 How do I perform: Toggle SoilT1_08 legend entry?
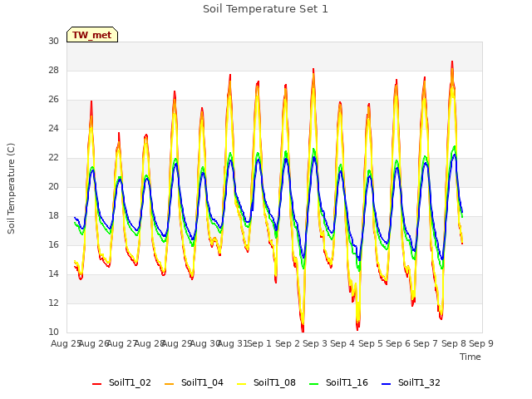[266, 382]
